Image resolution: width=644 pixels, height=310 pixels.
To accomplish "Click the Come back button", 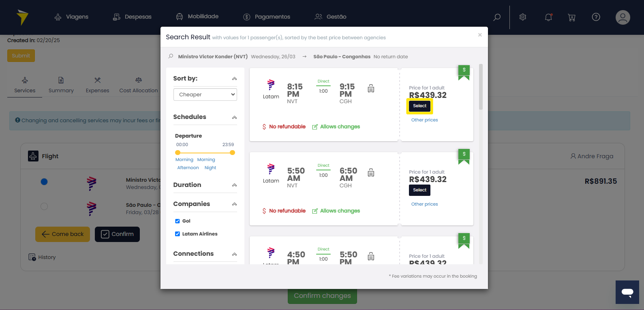I will 62,234.
